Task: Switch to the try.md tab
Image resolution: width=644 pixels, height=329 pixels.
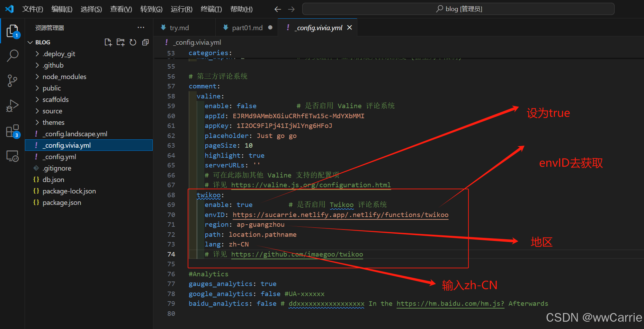Action: click(x=184, y=27)
